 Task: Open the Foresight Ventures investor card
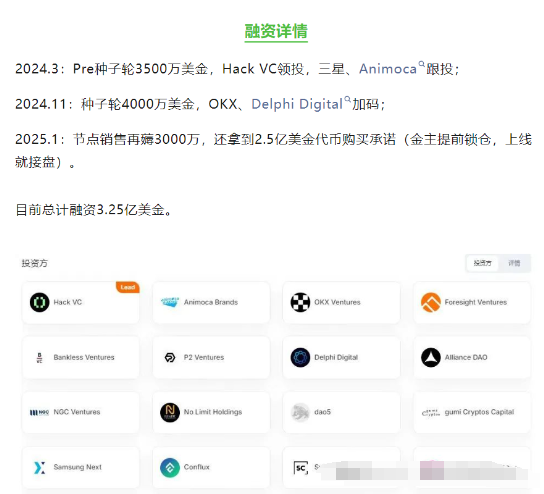[x=472, y=303]
